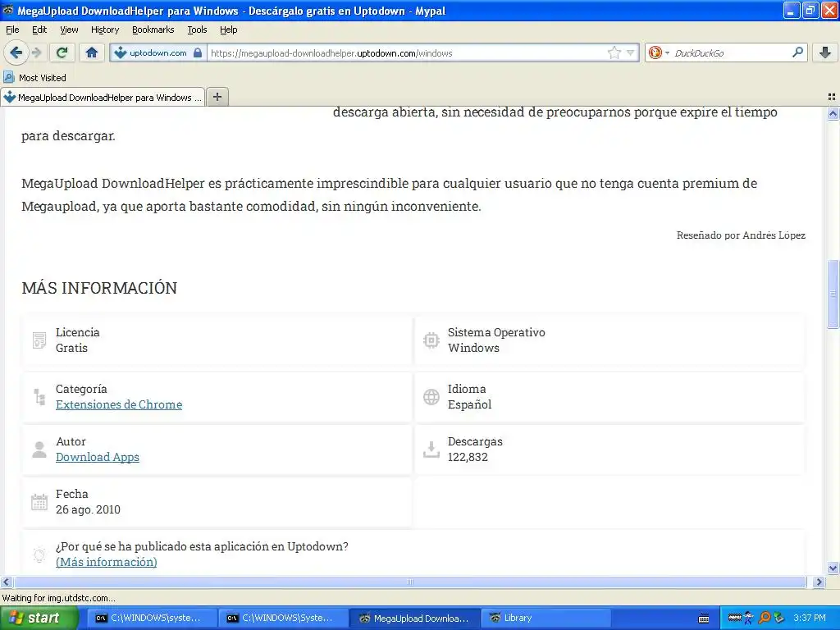Open a new tab with plus button
The height and width of the screenshot is (630, 840).
click(217, 97)
